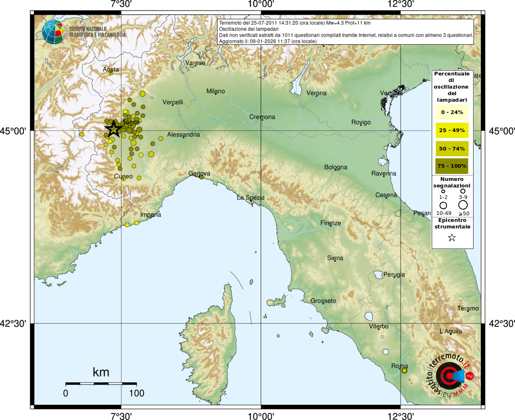Click the Rovigo city label
This screenshot has height=420, width=515.
[361, 122]
